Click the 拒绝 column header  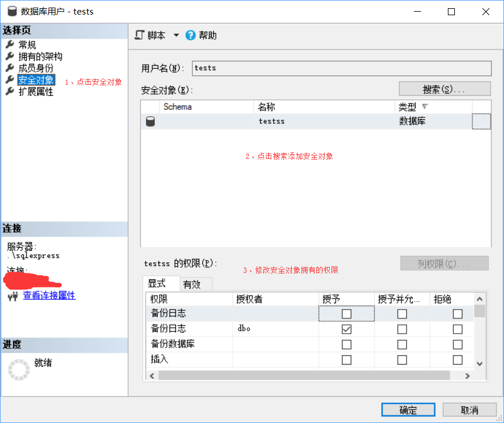(452, 299)
